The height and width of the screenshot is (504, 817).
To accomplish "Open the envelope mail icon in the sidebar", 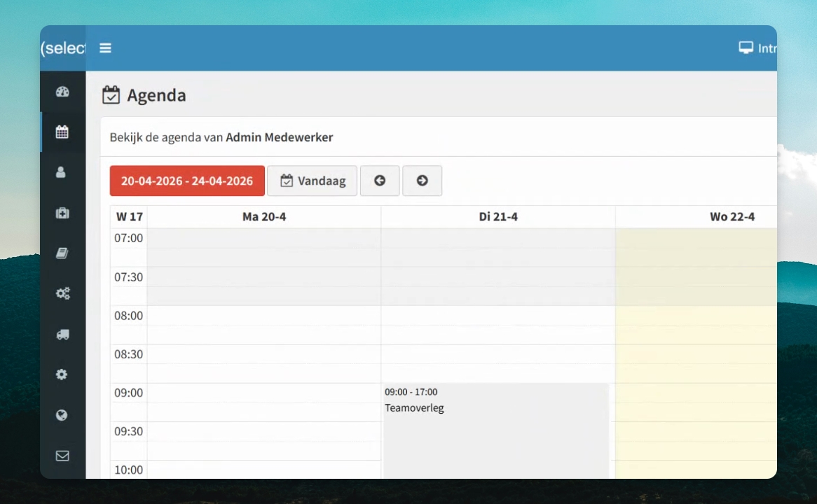I will click(x=62, y=456).
